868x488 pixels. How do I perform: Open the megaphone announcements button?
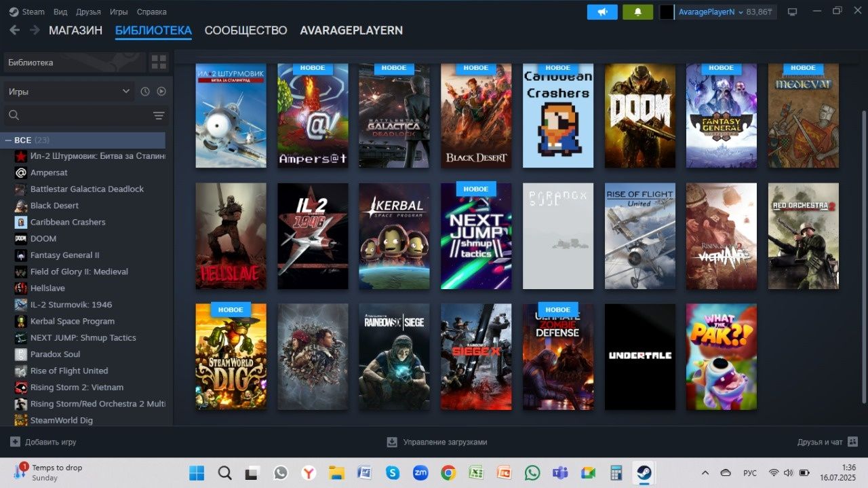(x=602, y=12)
